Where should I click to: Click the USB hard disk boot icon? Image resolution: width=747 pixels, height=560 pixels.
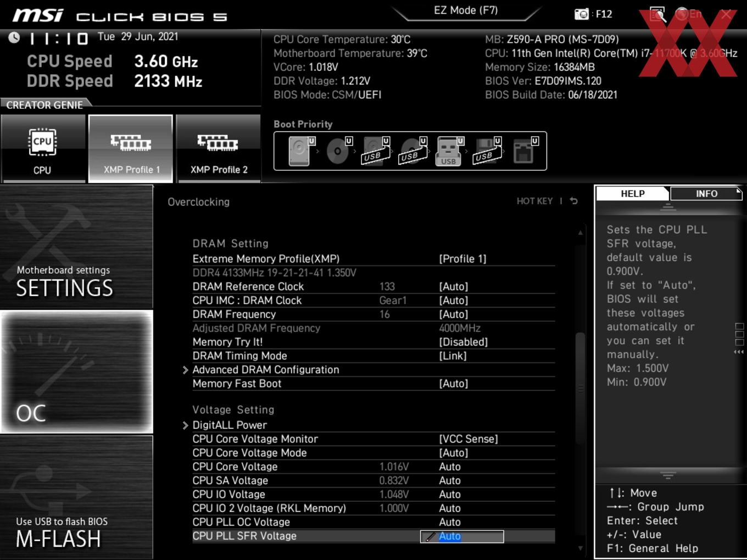coord(376,151)
